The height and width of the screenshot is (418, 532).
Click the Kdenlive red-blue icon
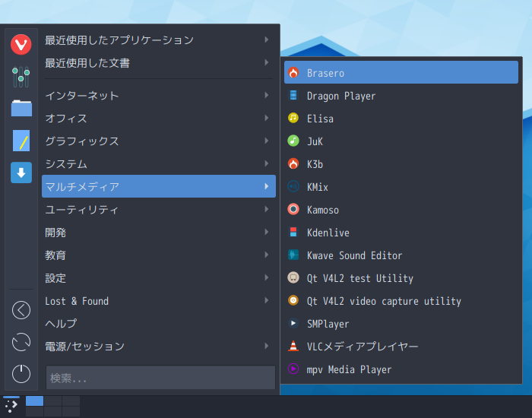[293, 232]
